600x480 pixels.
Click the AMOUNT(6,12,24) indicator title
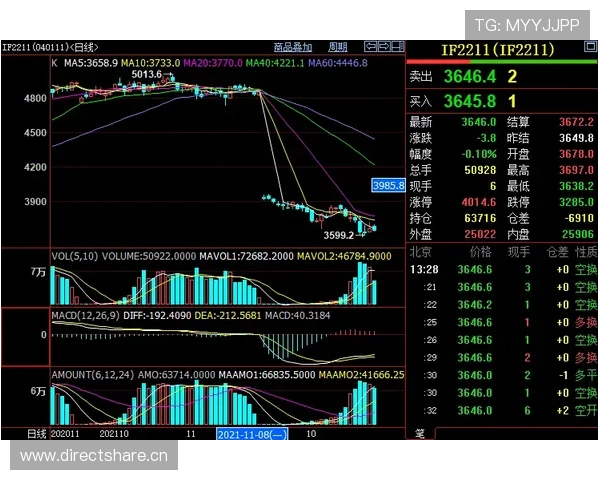tap(93, 375)
